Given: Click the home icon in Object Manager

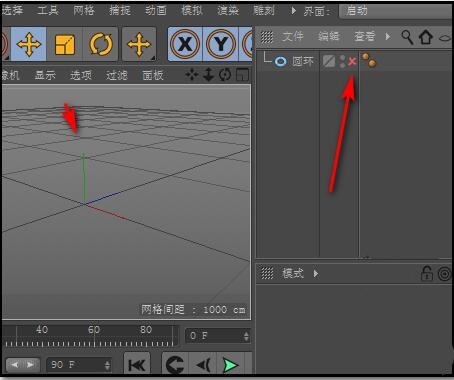Looking at the screenshot, I should (426, 37).
